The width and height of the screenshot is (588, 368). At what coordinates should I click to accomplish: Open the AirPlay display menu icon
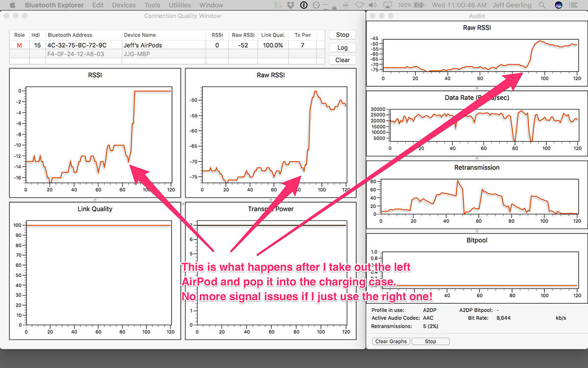tap(387, 5)
